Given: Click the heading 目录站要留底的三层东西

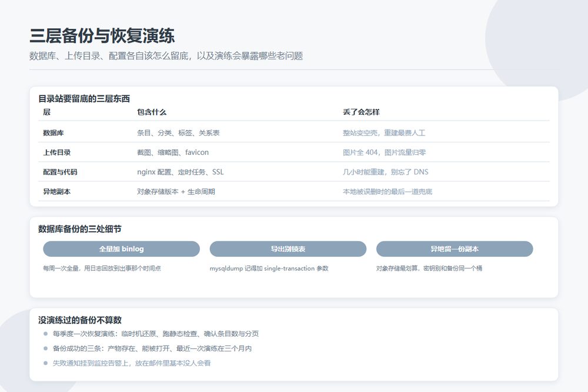Looking at the screenshot, I should click(84, 99).
